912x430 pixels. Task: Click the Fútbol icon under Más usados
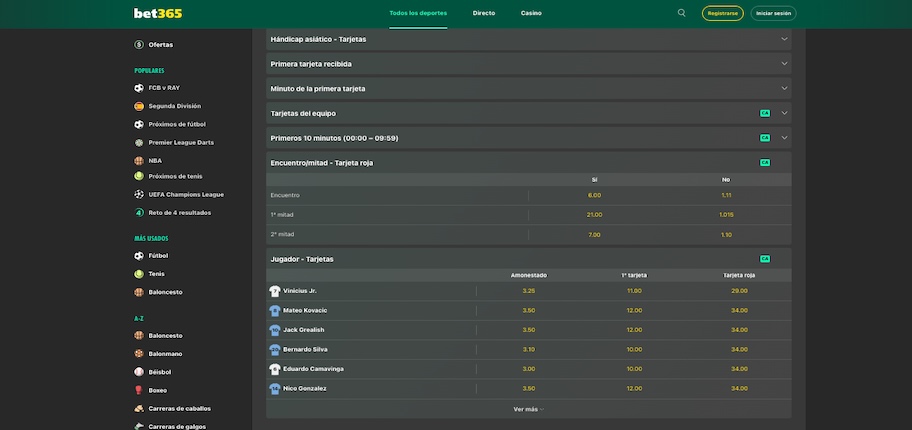pyautogui.click(x=139, y=256)
